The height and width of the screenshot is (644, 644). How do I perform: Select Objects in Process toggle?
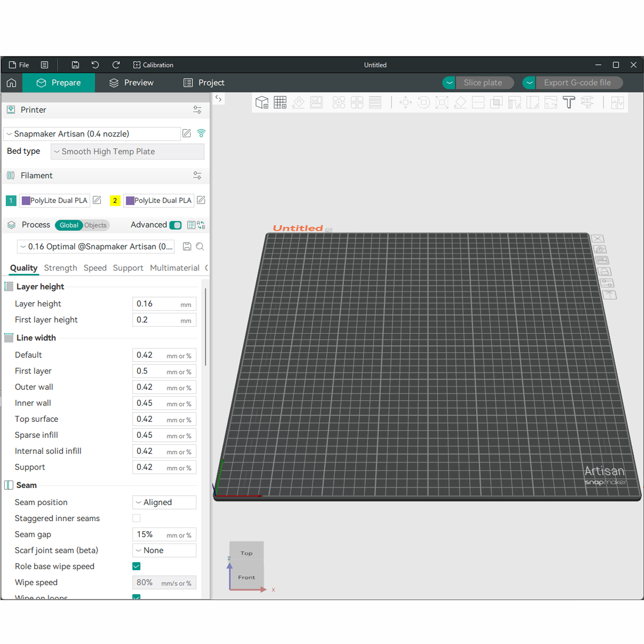[x=95, y=225]
